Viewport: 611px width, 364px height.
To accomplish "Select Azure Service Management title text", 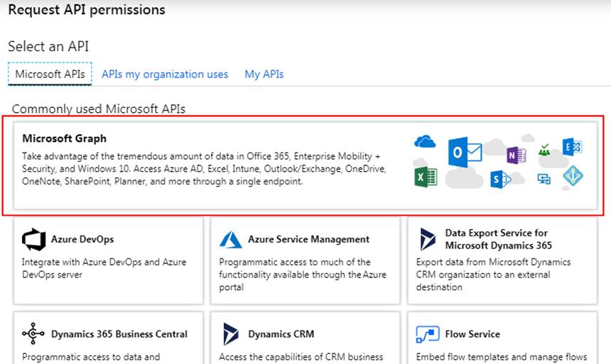I will 308,239.
